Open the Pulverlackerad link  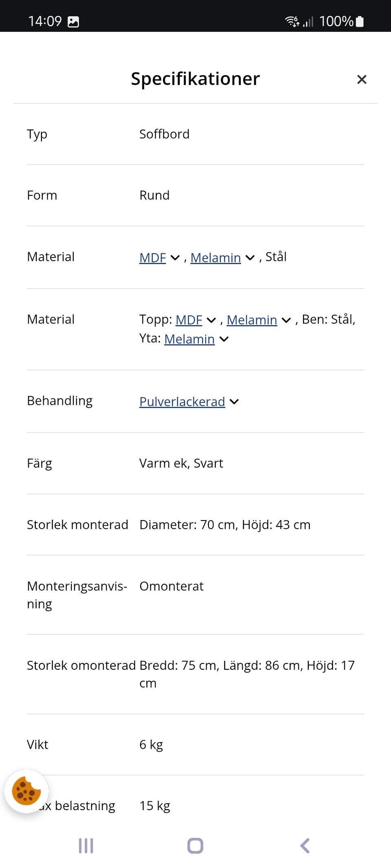pyautogui.click(x=182, y=402)
